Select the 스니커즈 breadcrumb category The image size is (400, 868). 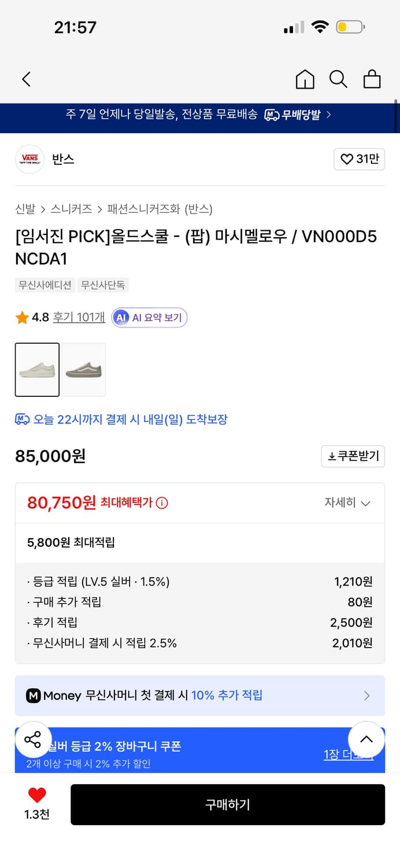pos(71,209)
